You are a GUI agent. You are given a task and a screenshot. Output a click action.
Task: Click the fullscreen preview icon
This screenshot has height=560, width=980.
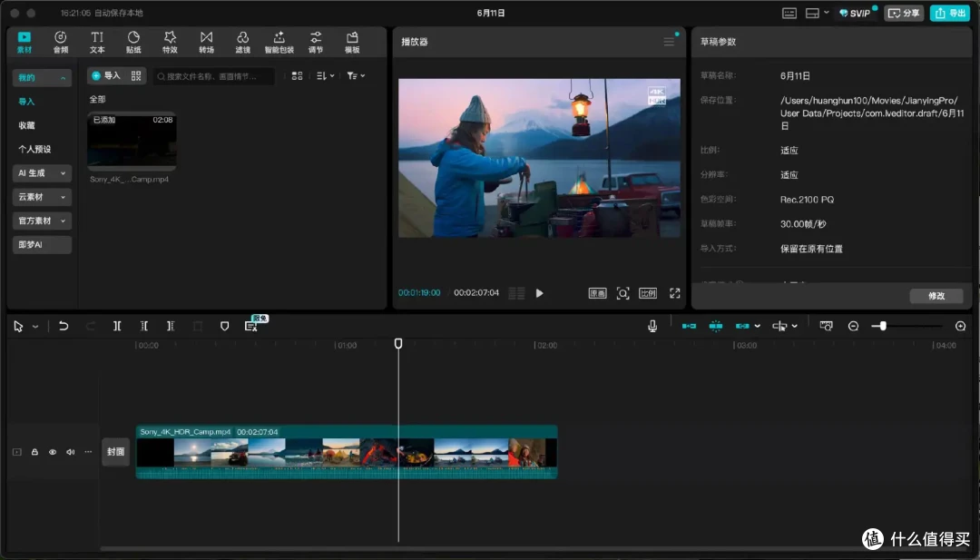(x=674, y=293)
